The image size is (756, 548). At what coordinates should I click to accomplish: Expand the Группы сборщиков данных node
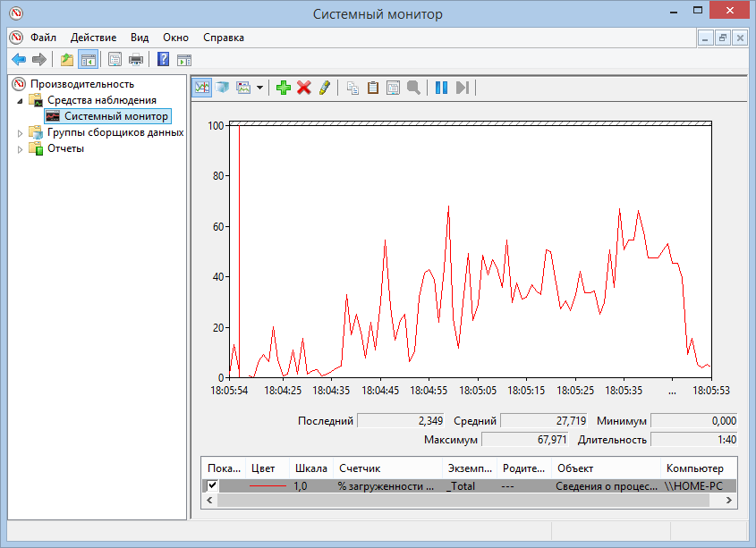click(x=21, y=132)
